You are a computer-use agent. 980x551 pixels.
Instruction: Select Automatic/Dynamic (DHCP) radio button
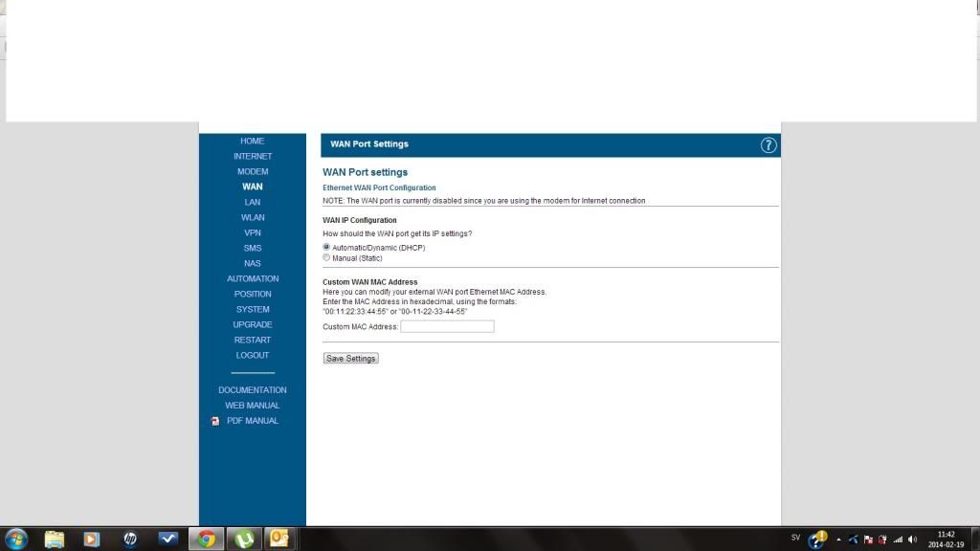[x=327, y=248]
